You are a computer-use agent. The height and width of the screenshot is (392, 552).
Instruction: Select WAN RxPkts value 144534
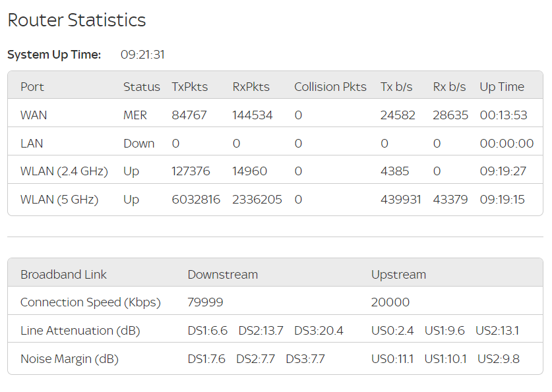pos(253,115)
